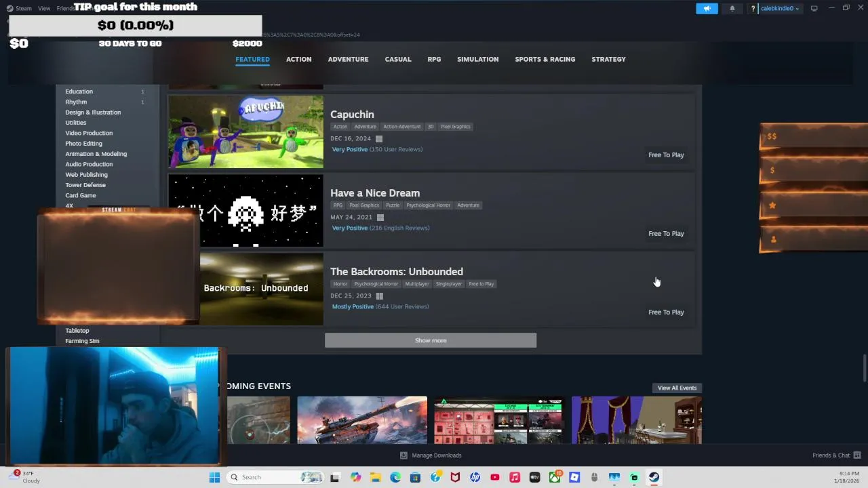
Task: Select the SPORTS & RACING tab
Action: click(x=545, y=59)
